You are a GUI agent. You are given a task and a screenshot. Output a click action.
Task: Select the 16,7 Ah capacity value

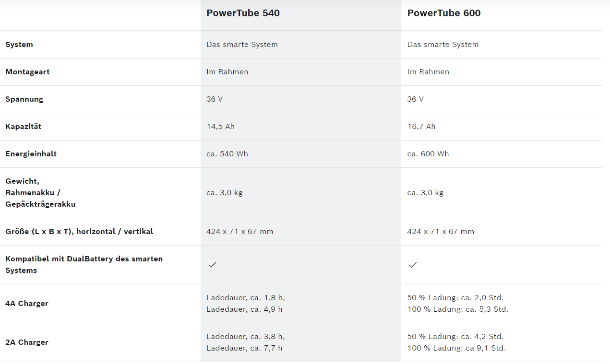click(x=421, y=127)
